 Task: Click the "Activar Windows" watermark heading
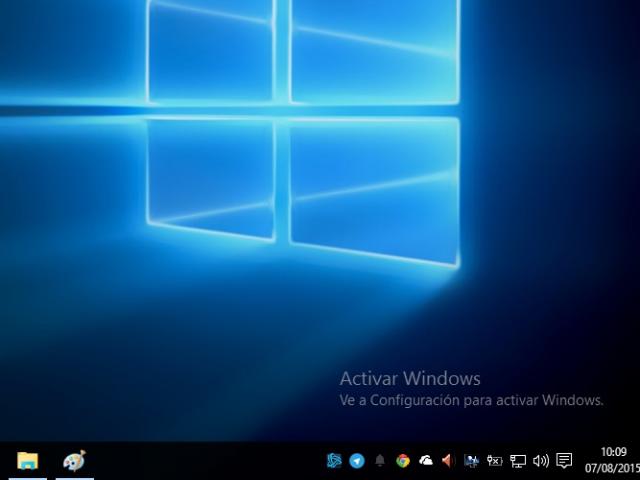coord(410,379)
